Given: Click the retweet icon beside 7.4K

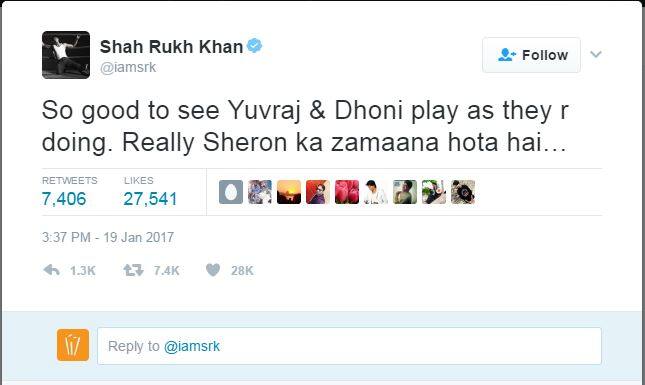Looking at the screenshot, I should (133, 270).
